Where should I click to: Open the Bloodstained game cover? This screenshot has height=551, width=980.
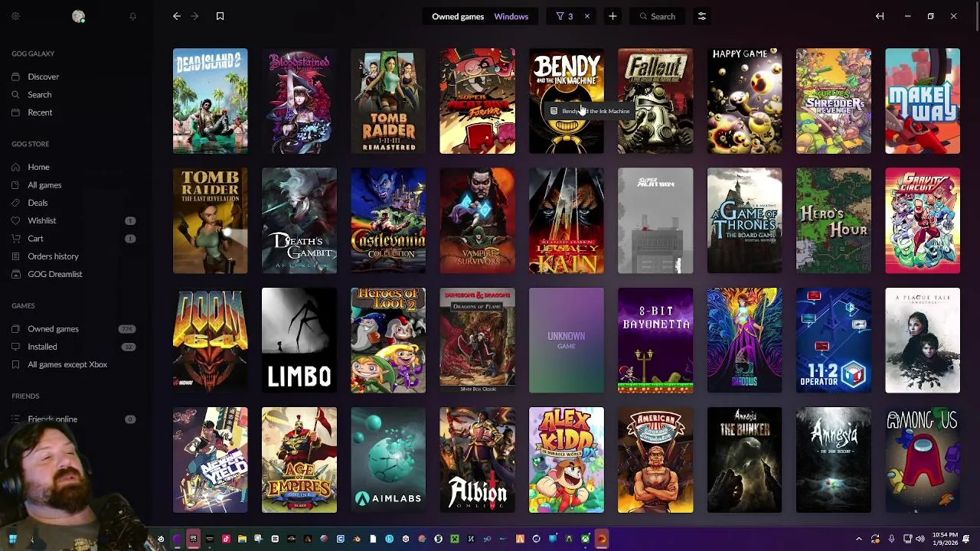coord(299,101)
